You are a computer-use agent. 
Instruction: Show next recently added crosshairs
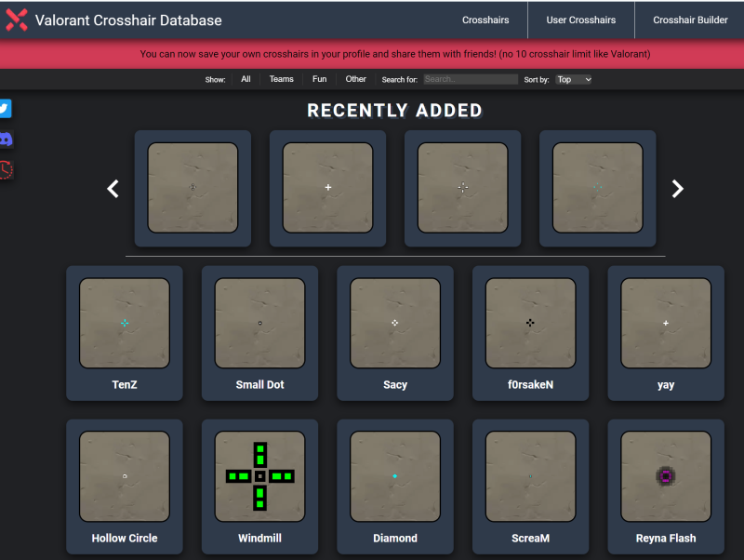click(677, 189)
